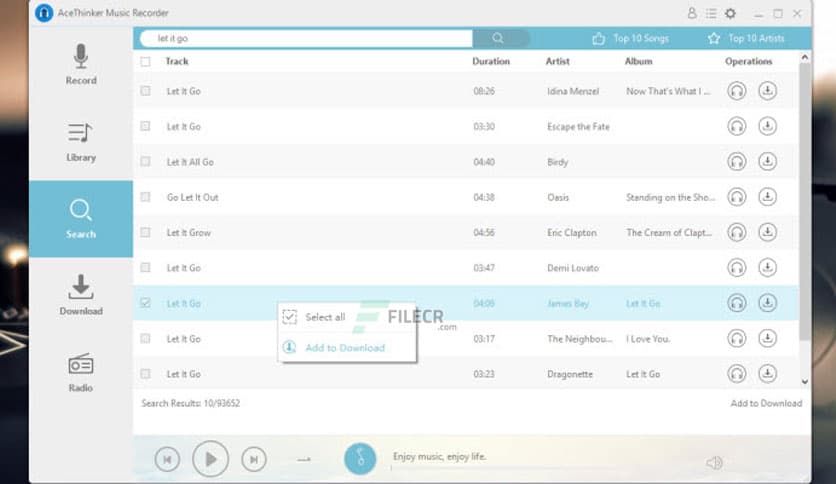Sort by the Duration column header
Screen dimensions: 836x484
(x=491, y=61)
